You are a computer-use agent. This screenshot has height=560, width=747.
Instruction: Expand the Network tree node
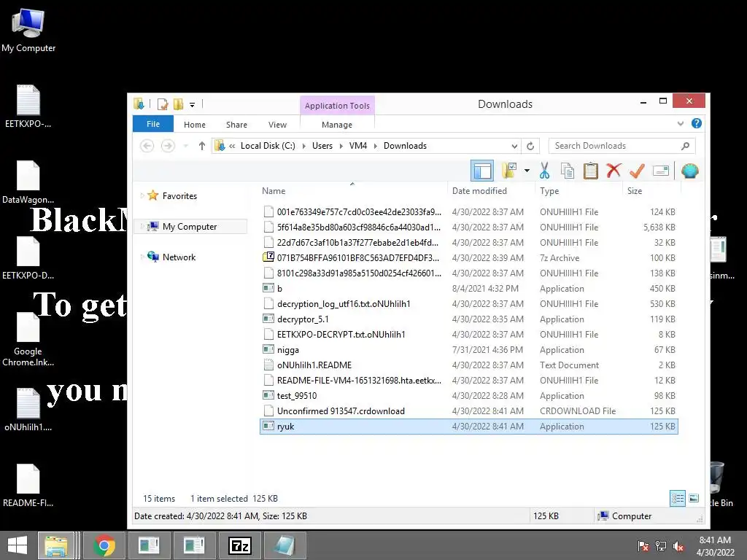click(142, 257)
